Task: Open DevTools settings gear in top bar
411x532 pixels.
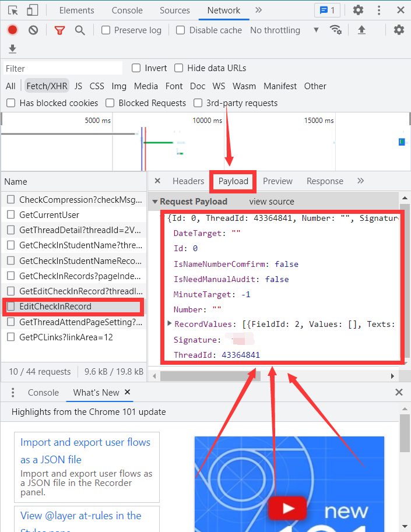Action: tap(358, 10)
